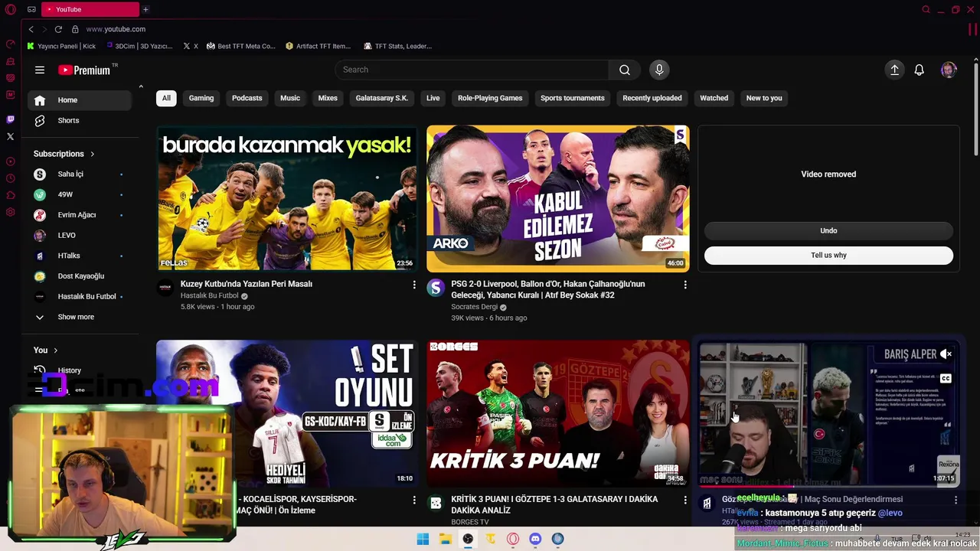Open account avatar menu
980x551 pixels.
pyautogui.click(x=949, y=70)
